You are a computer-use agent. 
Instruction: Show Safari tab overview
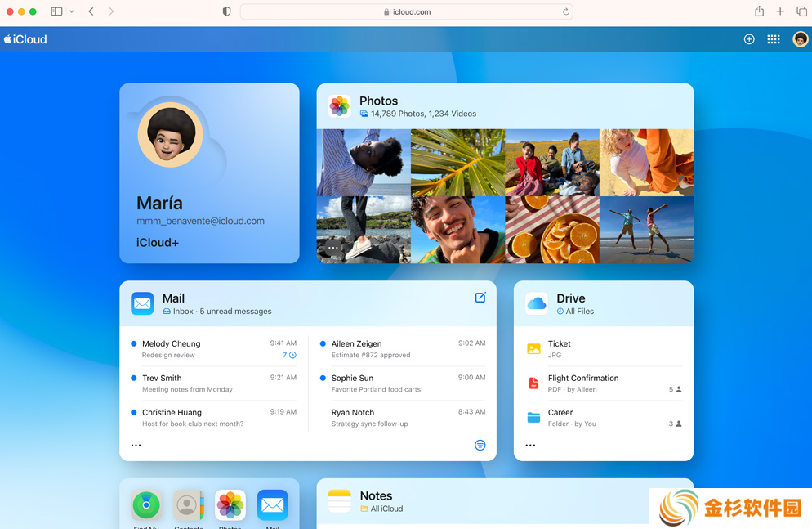(801, 11)
